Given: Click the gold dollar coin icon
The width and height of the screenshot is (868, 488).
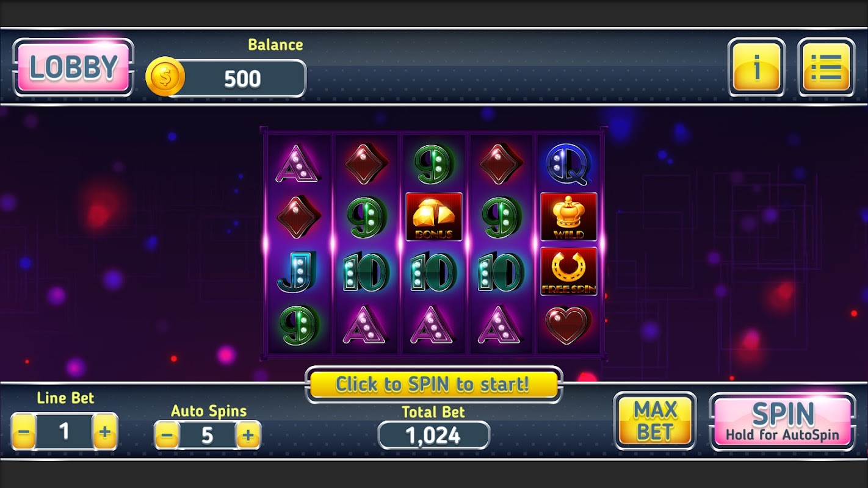Looking at the screenshot, I should [165, 77].
